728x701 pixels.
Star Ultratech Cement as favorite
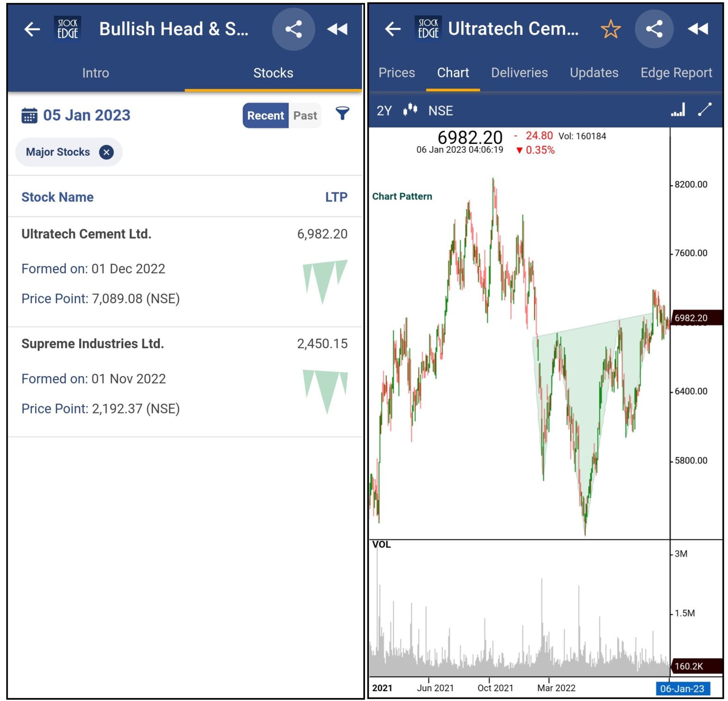610,29
